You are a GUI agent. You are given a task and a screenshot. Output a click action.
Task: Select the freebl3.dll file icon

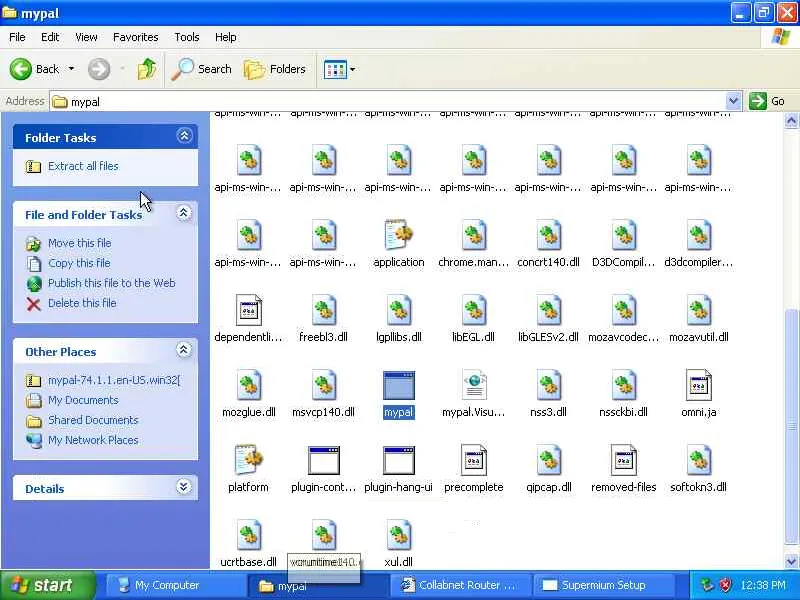pyautogui.click(x=323, y=311)
